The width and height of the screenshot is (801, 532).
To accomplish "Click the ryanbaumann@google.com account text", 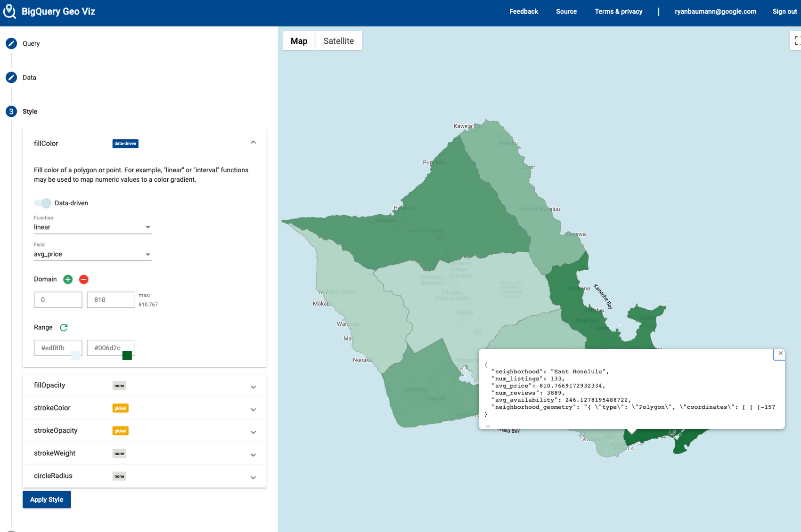I will (715, 11).
